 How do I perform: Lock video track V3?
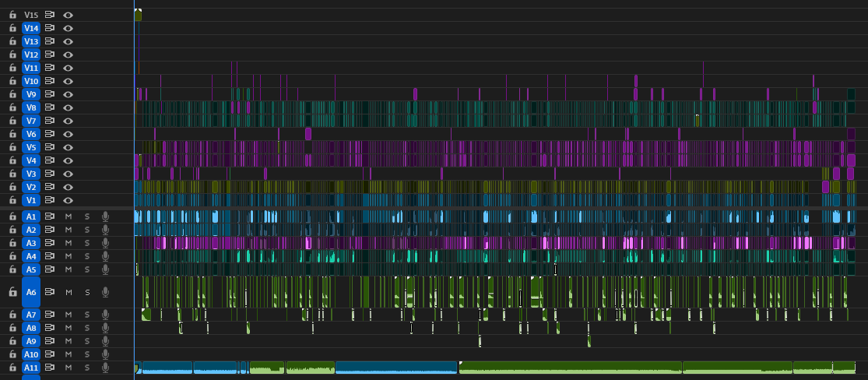(x=12, y=174)
